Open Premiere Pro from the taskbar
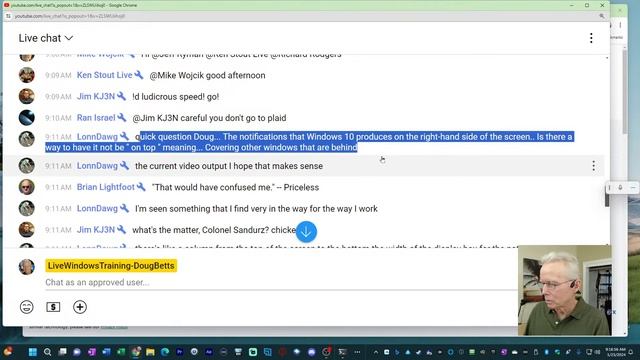 coord(180,352)
